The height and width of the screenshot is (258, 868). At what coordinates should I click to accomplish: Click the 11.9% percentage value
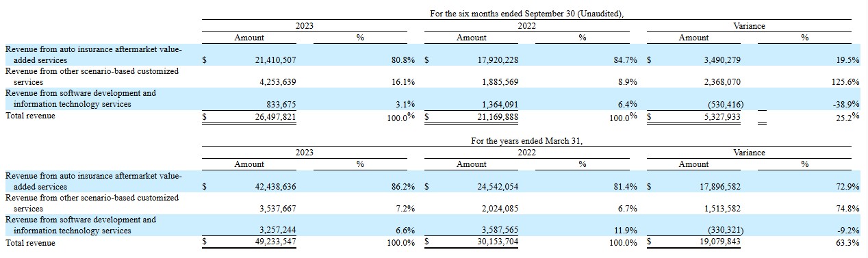point(625,231)
